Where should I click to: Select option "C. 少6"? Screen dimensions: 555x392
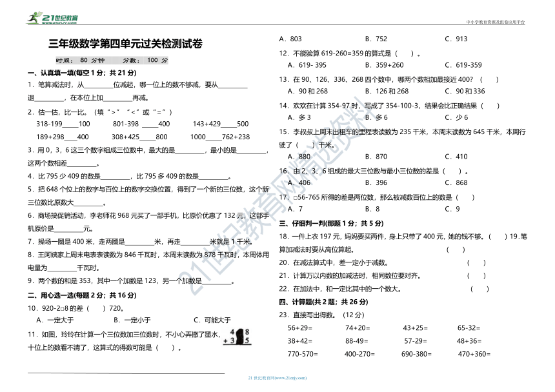[457, 117]
